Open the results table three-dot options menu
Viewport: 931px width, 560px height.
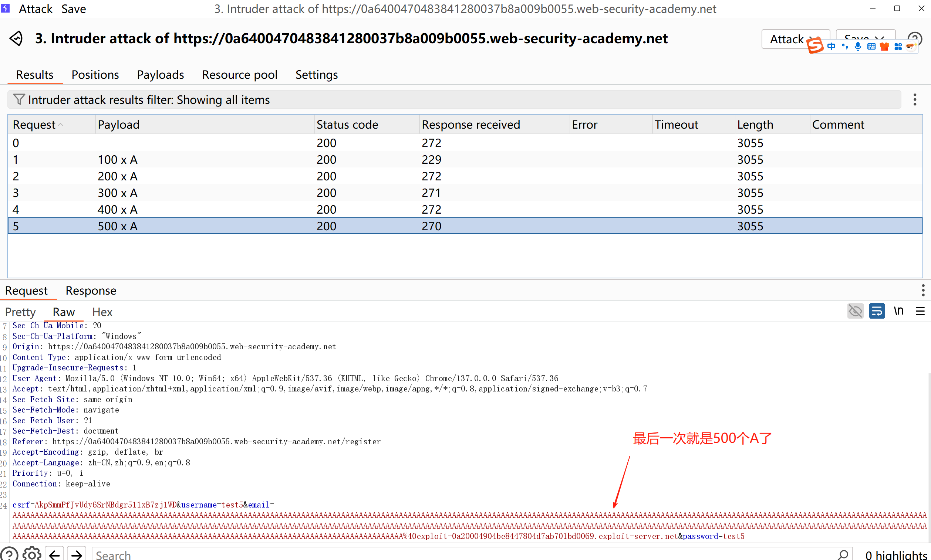point(914,100)
